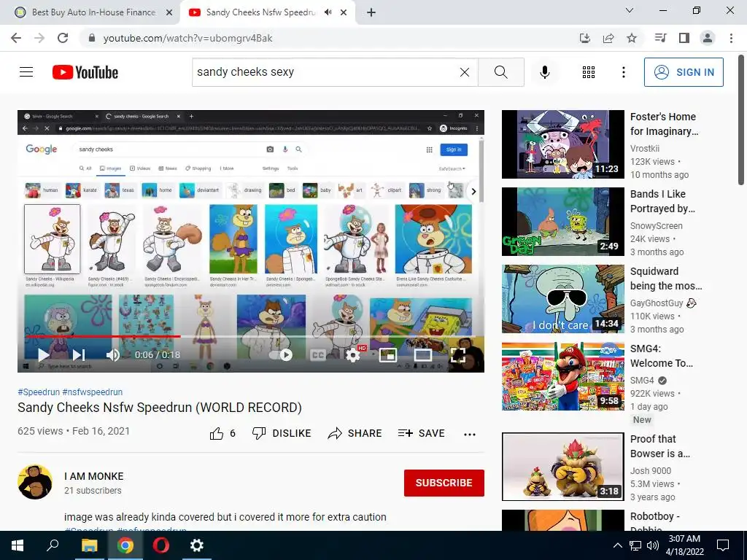Open more actions ellipsis under the video
This screenshot has width=747, height=560.
coord(470,434)
